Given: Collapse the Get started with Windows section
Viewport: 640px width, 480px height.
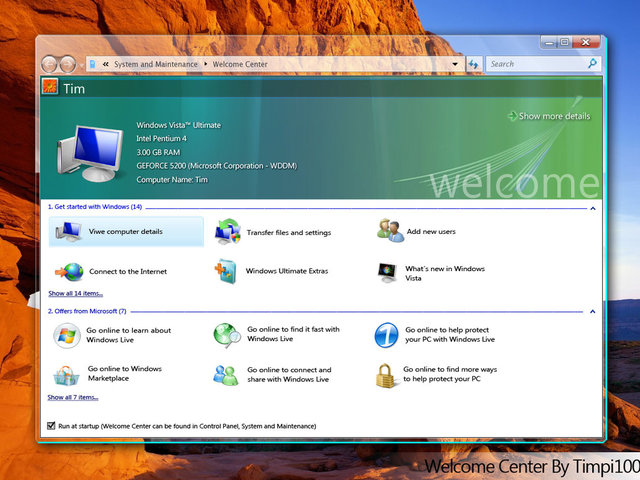Looking at the screenshot, I should tap(593, 209).
